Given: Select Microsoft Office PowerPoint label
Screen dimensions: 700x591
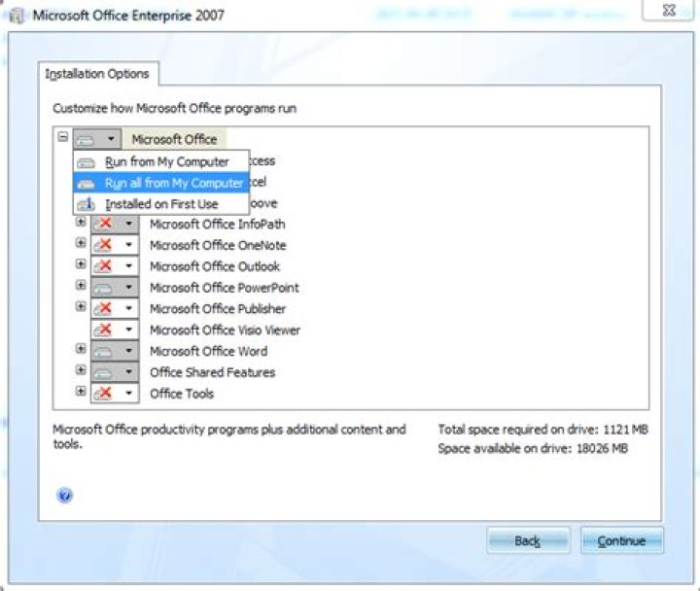Looking at the screenshot, I should coord(225,288).
